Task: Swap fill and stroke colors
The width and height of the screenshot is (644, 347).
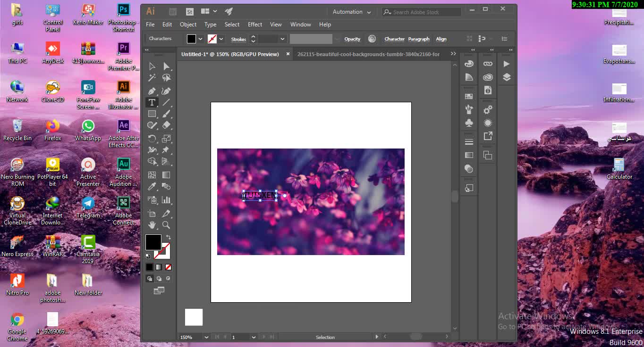Action: pos(168,237)
